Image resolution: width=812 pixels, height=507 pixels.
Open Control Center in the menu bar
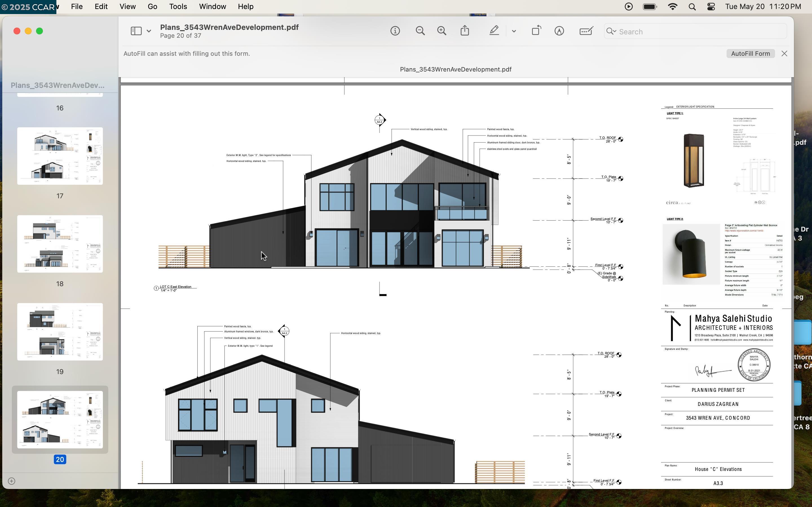click(x=711, y=7)
